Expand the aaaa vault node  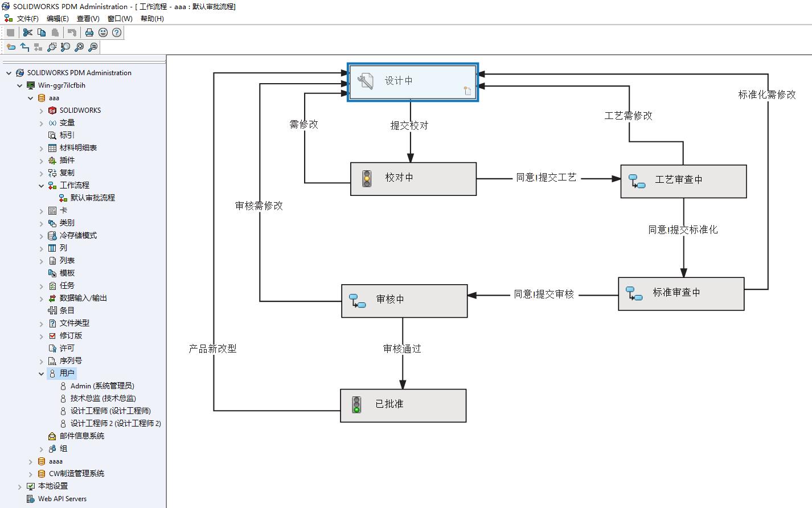(31, 461)
